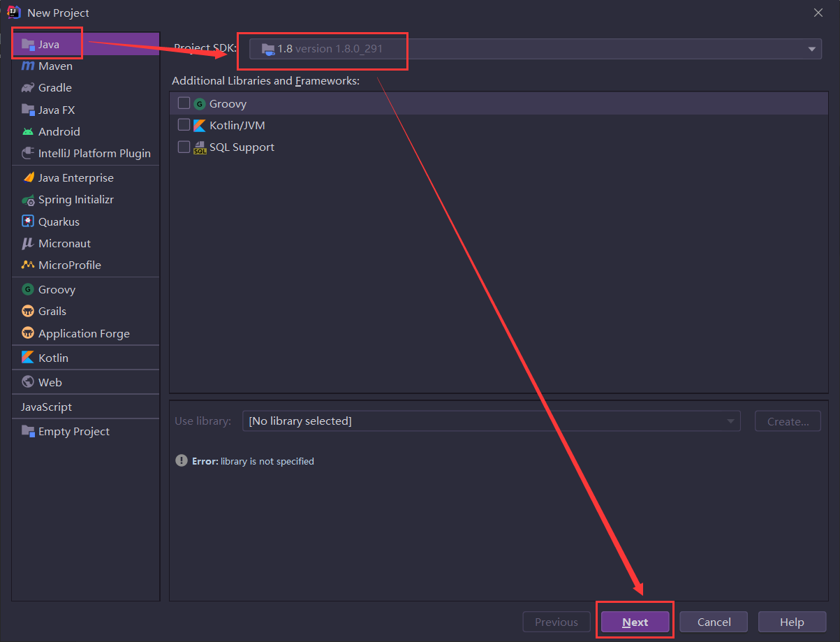Screen dimensions: 840x642
Task: Click the IntelliJ logo in title bar
Action: (x=14, y=13)
